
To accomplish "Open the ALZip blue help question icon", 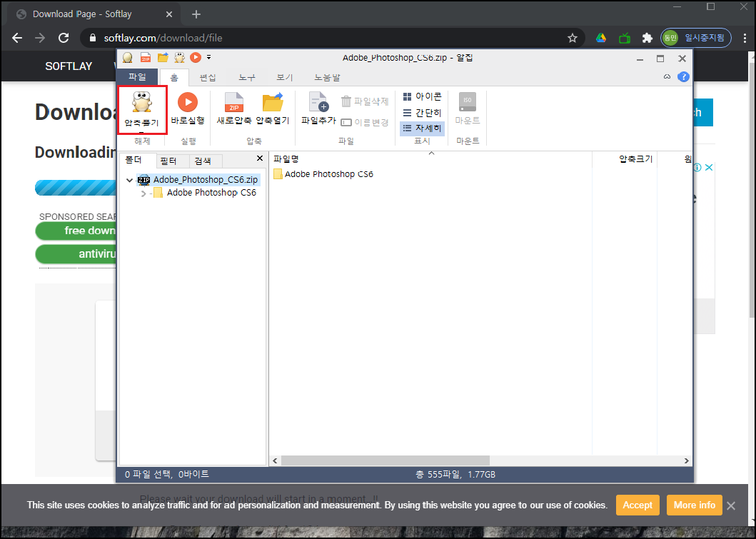I will point(683,76).
